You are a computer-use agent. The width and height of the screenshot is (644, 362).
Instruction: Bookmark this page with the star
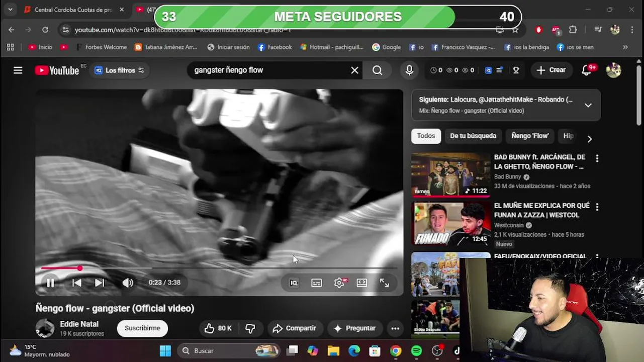coord(515,30)
